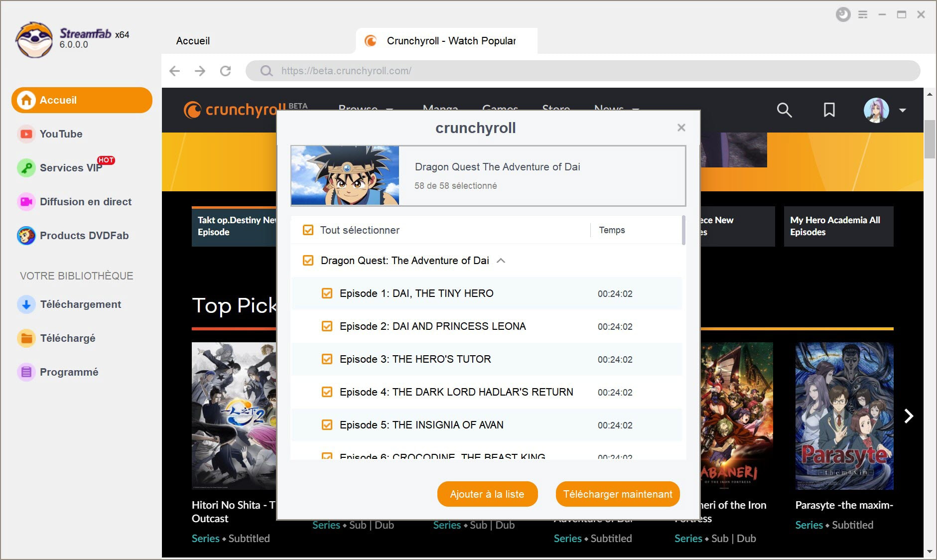Click the URL address input field
Screen dimensions: 937x560
pyautogui.click(x=583, y=71)
